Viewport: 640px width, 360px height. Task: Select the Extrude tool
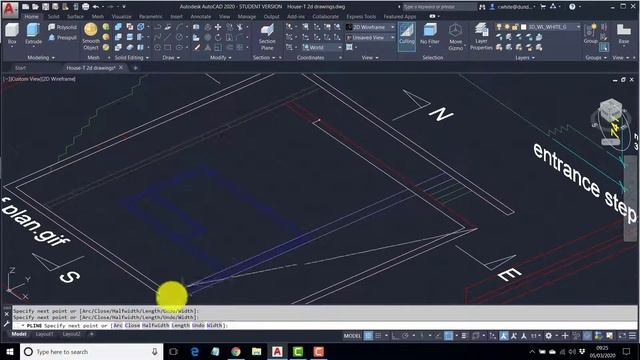pos(33,33)
